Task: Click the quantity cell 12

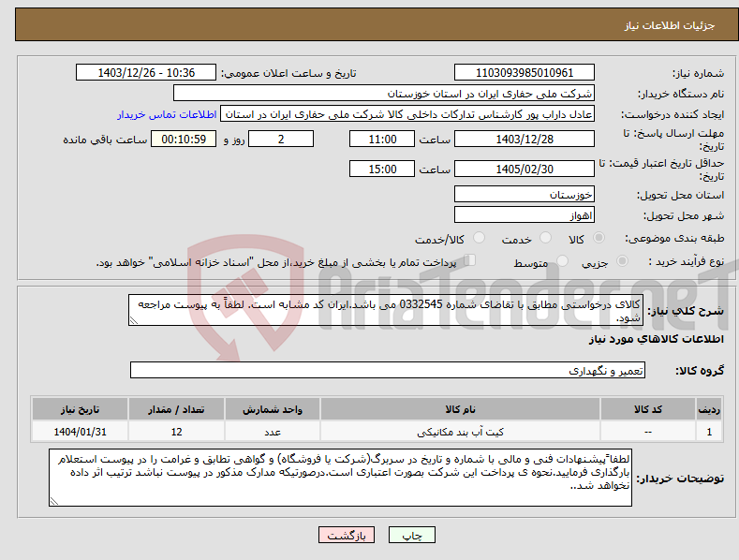Action: [x=176, y=432]
